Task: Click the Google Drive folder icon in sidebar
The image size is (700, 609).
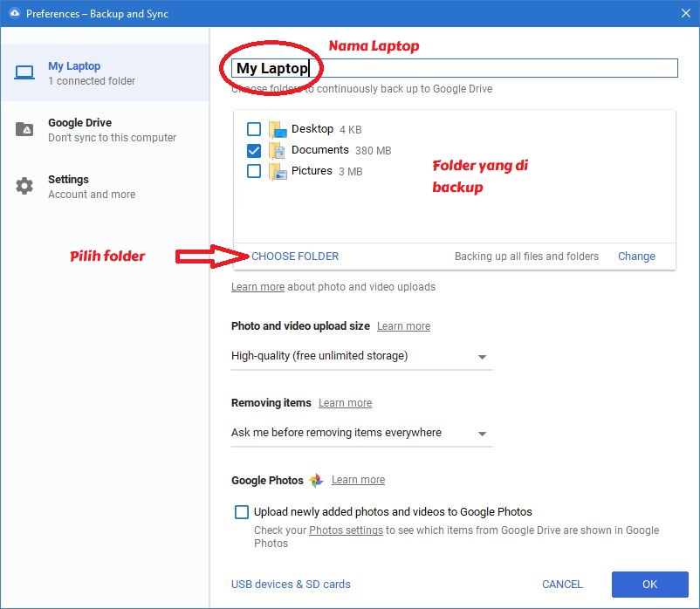Action: pos(24,129)
